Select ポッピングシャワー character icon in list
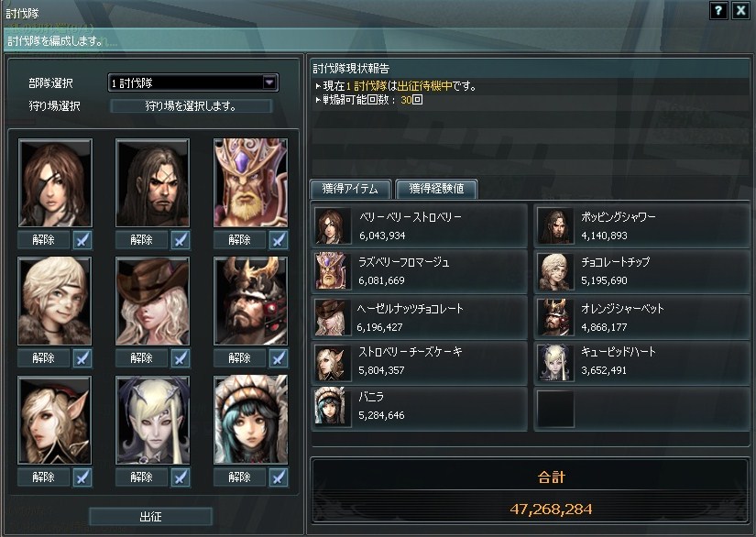 [x=555, y=226]
